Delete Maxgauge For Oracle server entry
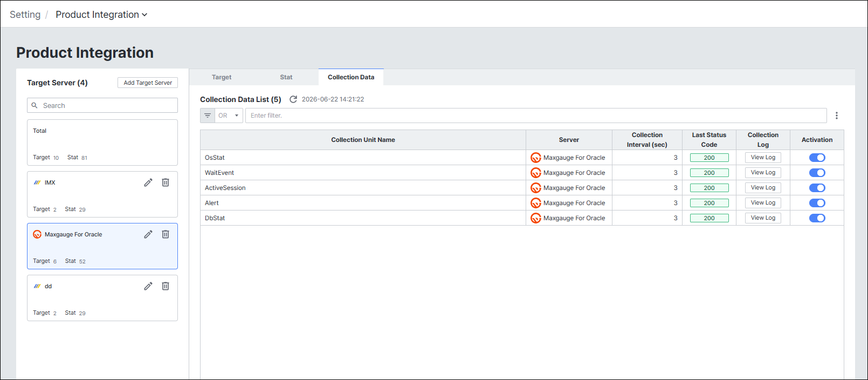 pyautogui.click(x=166, y=234)
